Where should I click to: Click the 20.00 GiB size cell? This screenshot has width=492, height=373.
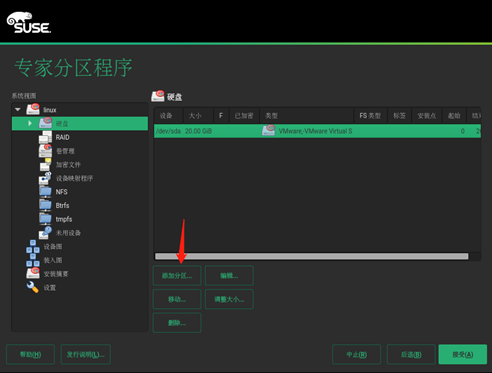198,131
